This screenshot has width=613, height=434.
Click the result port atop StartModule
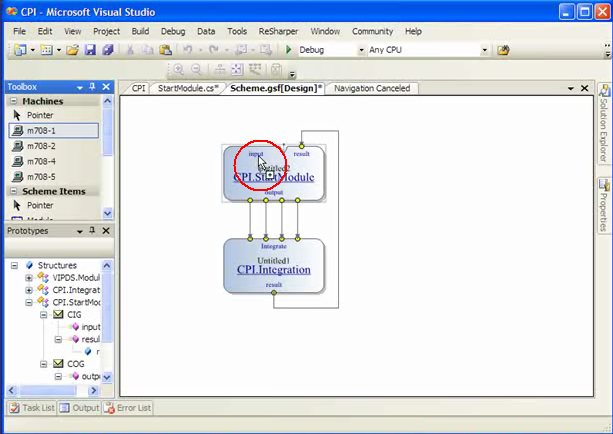(x=301, y=146)
